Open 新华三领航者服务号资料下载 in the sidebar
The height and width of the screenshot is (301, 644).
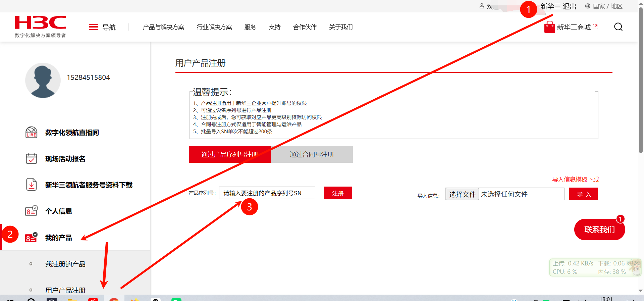pos(89,185)
